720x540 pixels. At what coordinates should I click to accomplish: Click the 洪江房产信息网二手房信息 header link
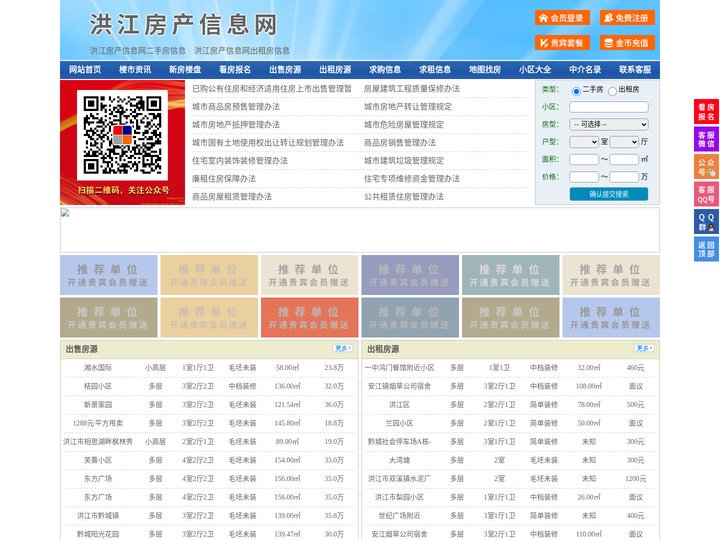138,51
